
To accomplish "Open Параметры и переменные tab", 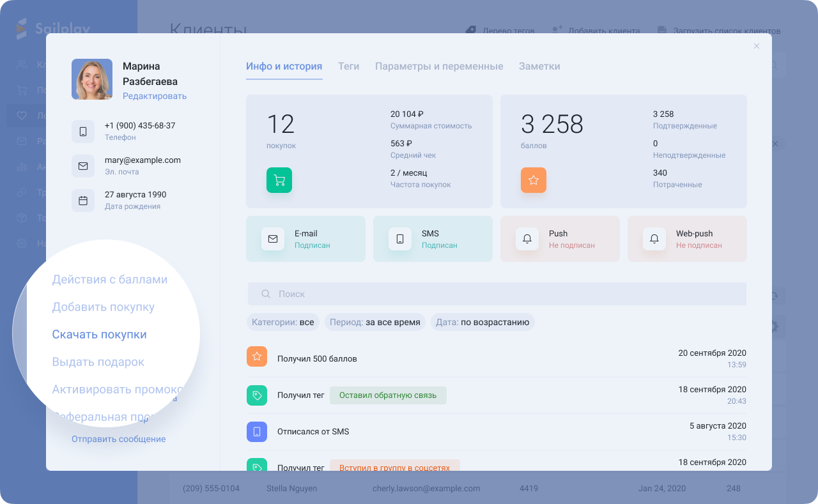I will pos(439,66).
